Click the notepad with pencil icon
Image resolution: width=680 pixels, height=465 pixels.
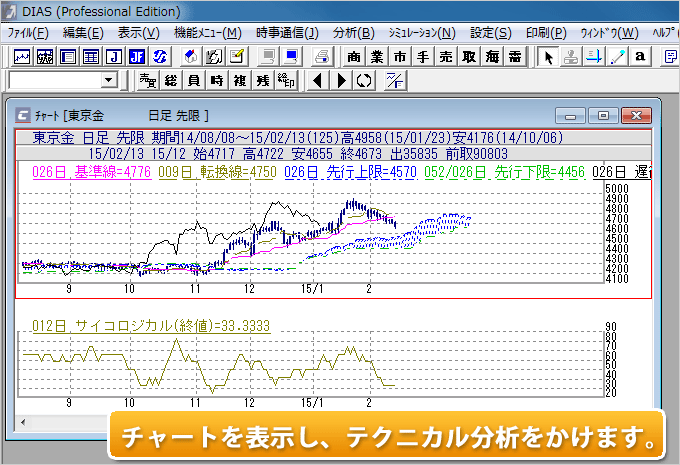click(x=238, y=56)
